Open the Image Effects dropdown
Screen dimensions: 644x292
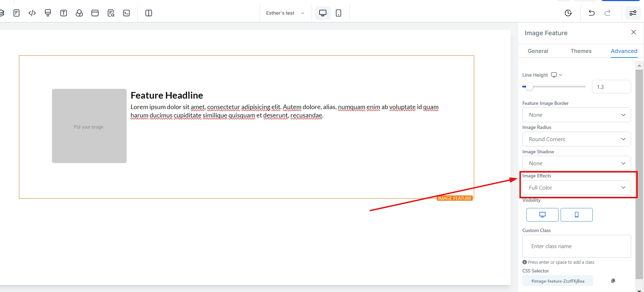coord(576,187)
